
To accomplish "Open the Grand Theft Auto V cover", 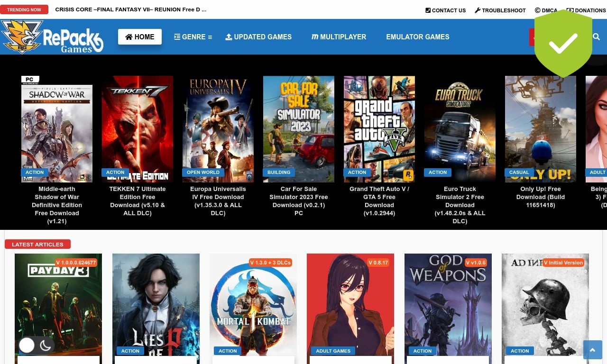I will (379, 129).
